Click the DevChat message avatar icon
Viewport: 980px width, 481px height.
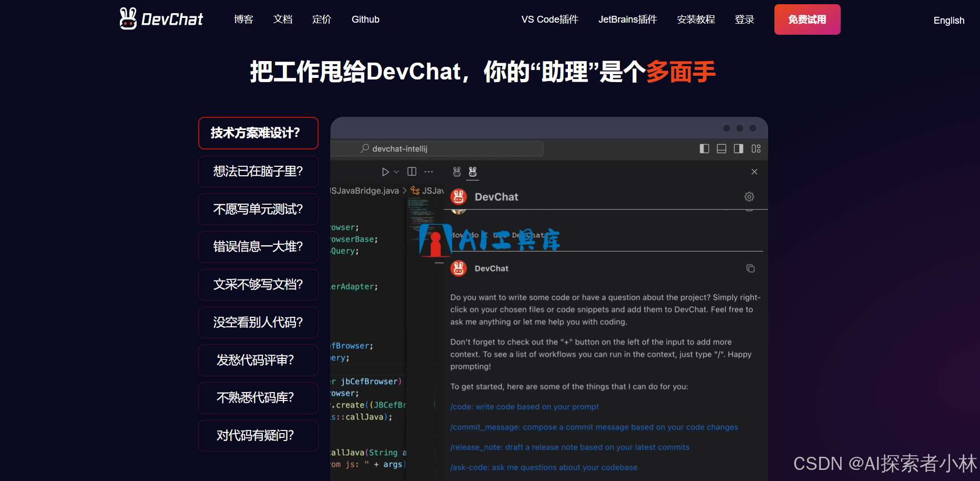458,268
